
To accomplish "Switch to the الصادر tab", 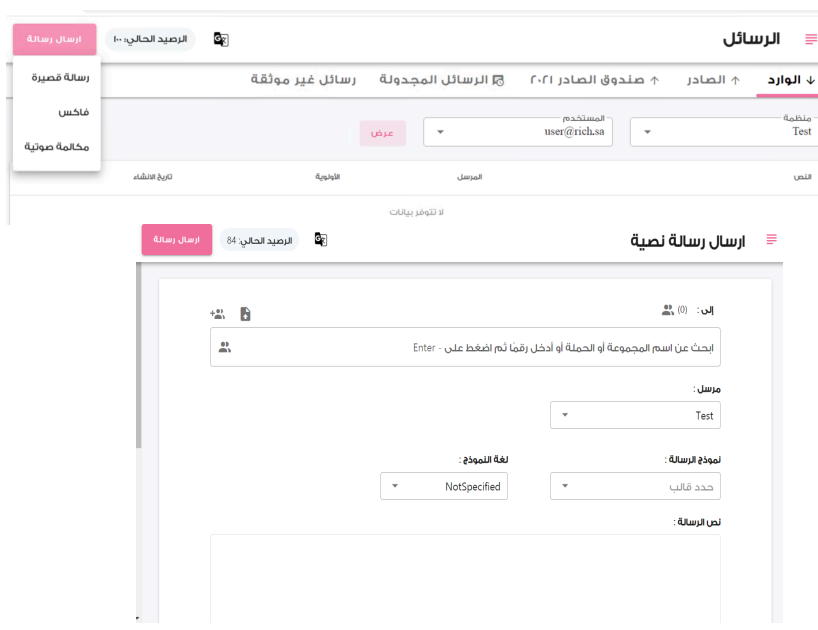I will click(x=713, y=80).
